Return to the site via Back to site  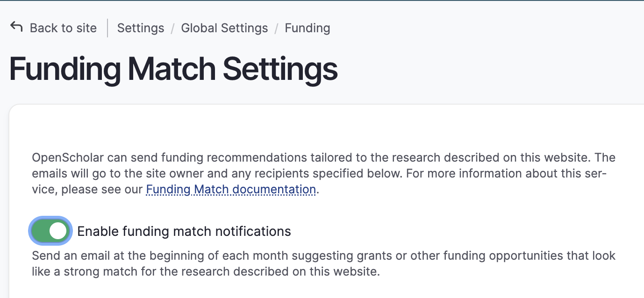(x=64, y=28)
